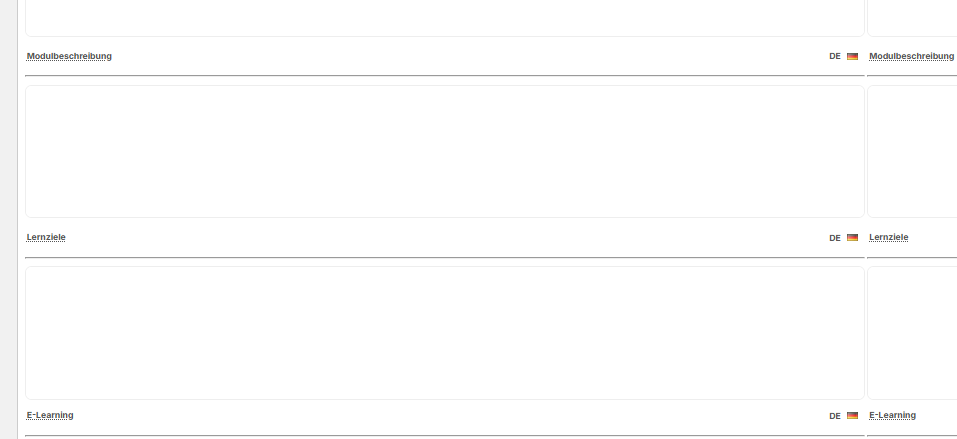Select the DE language label next to Lernziele
Viewport: 957px width, 439px height.
pos(834,238)
